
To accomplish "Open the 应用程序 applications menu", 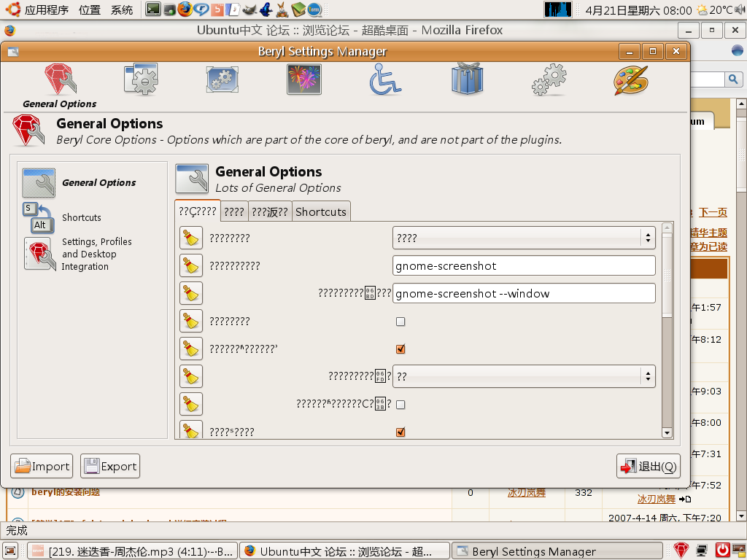I will (x=37, y=9).
